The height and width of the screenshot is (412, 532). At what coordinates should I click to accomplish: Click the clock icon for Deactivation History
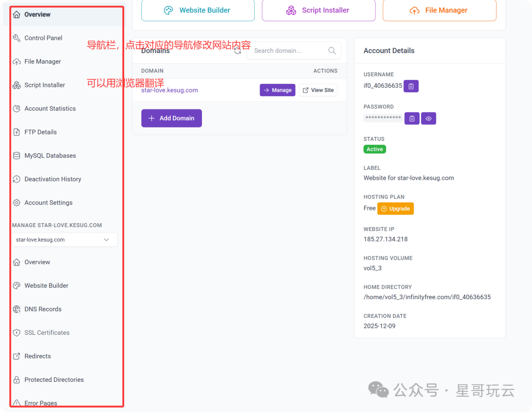(x=17, y=179)
